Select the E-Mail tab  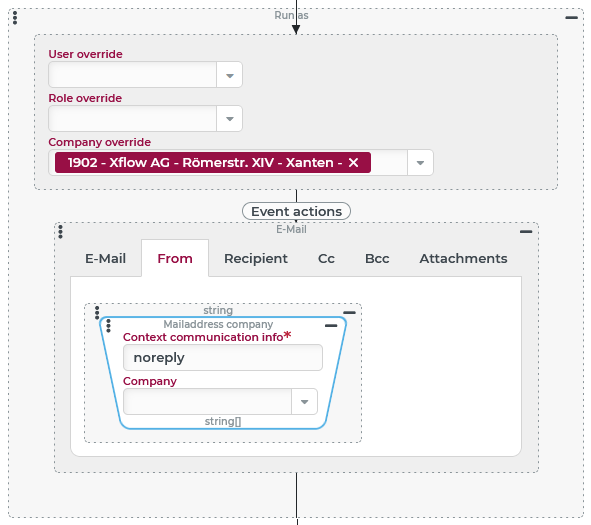106,259
